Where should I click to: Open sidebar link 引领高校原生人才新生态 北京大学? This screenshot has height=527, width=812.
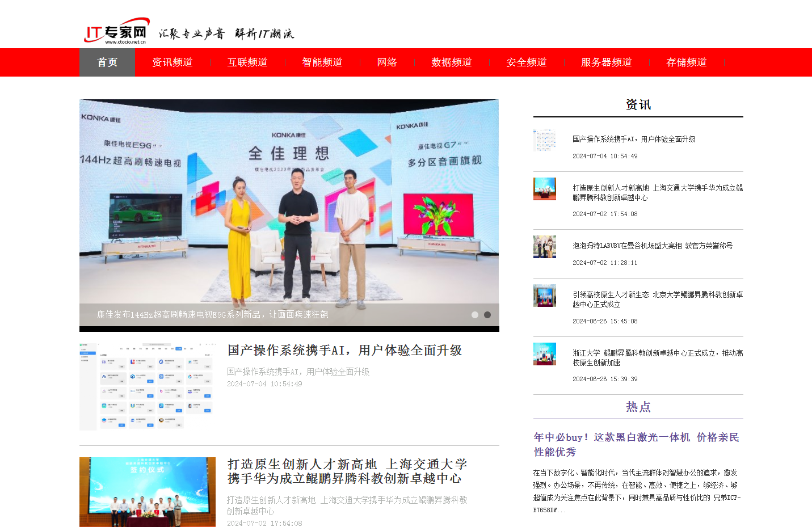point(658,300)
